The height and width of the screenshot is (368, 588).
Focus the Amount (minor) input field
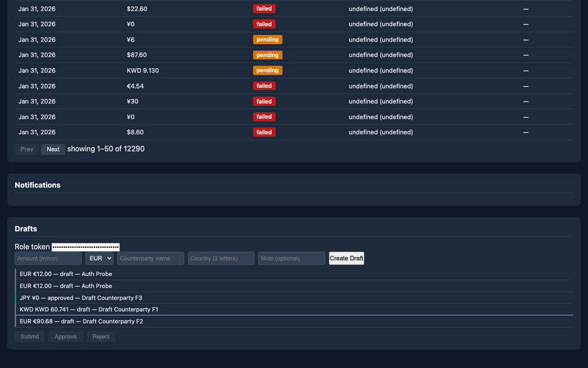(48, 258)
